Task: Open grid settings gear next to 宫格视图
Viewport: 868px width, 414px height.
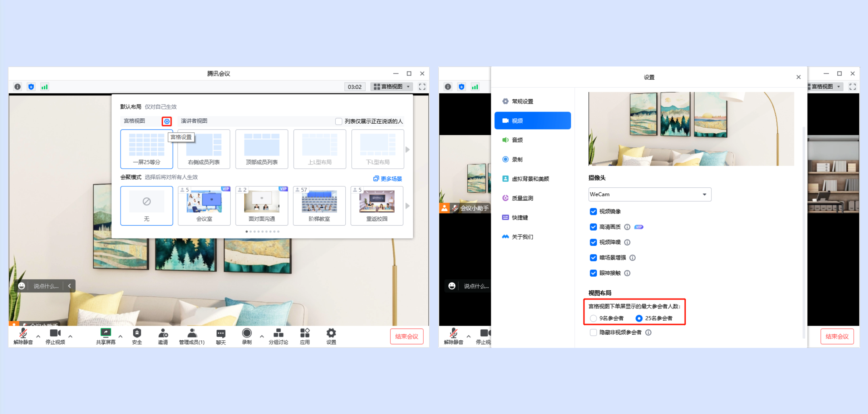Action: (167, 121)
